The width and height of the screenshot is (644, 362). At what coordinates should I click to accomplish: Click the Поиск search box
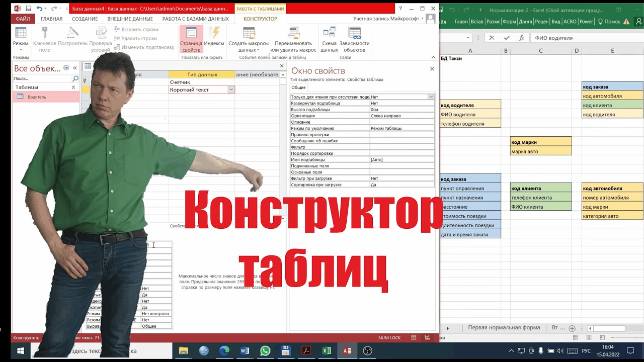43,79
